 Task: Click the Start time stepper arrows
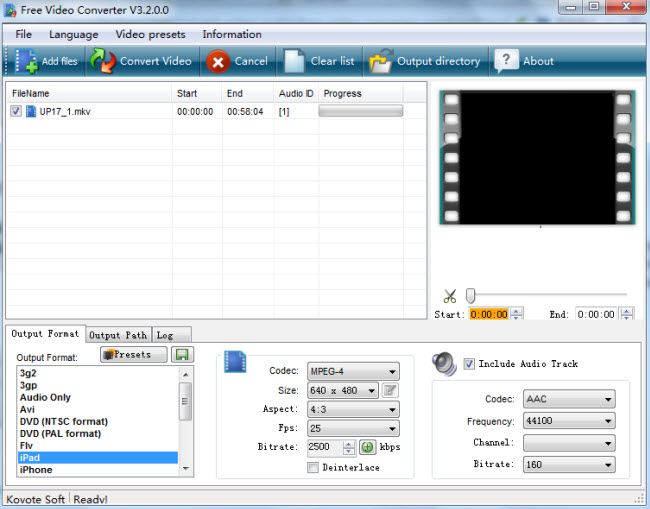[517, 314]
